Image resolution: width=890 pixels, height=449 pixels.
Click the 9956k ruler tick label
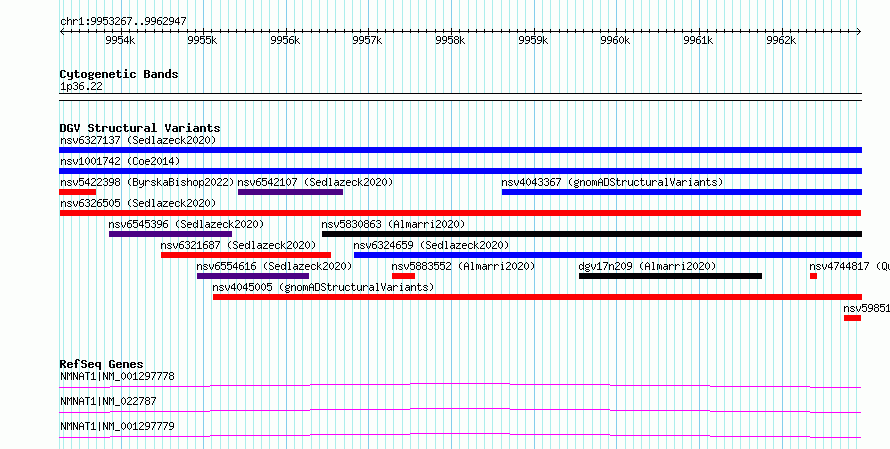(x=286, y=40)
